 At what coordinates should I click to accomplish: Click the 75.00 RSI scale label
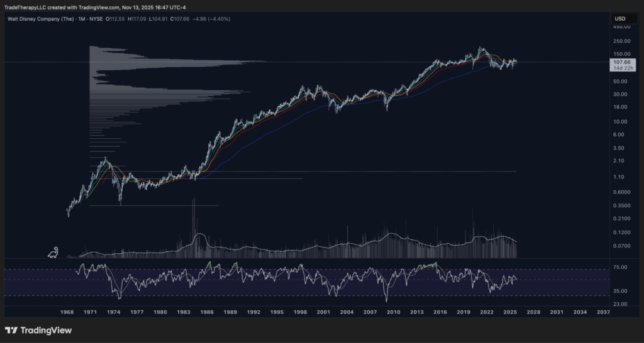pyautogui.click(x=619, y=267)
